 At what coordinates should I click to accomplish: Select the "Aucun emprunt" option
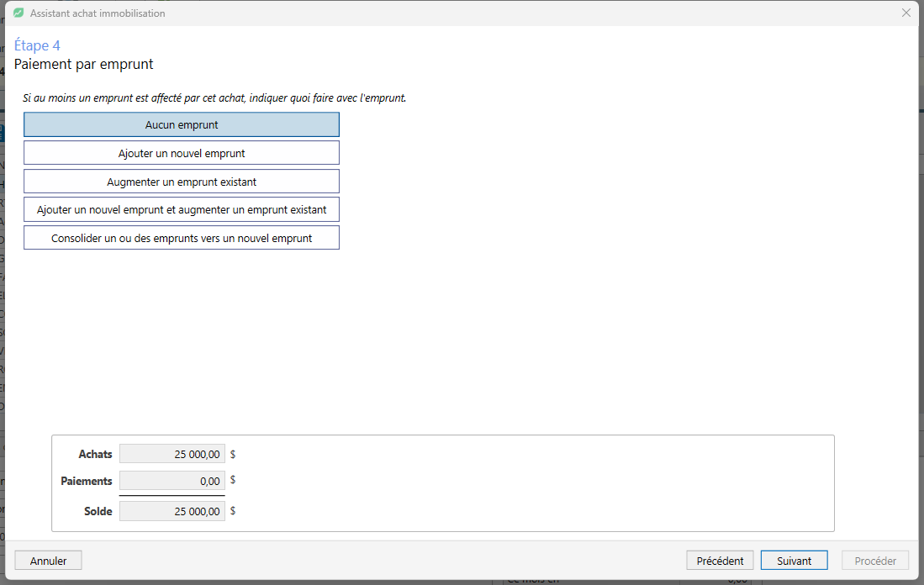(x=182, y=125)
